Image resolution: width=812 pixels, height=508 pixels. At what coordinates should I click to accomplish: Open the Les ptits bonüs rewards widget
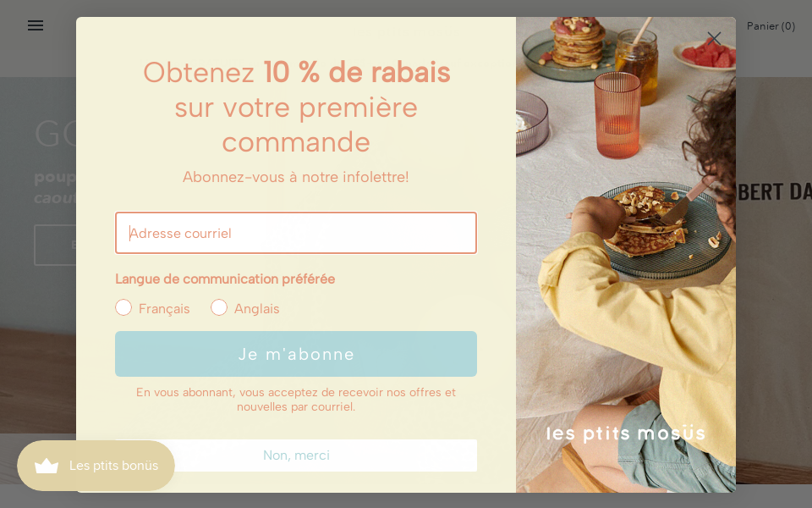[x=96, y=466]
